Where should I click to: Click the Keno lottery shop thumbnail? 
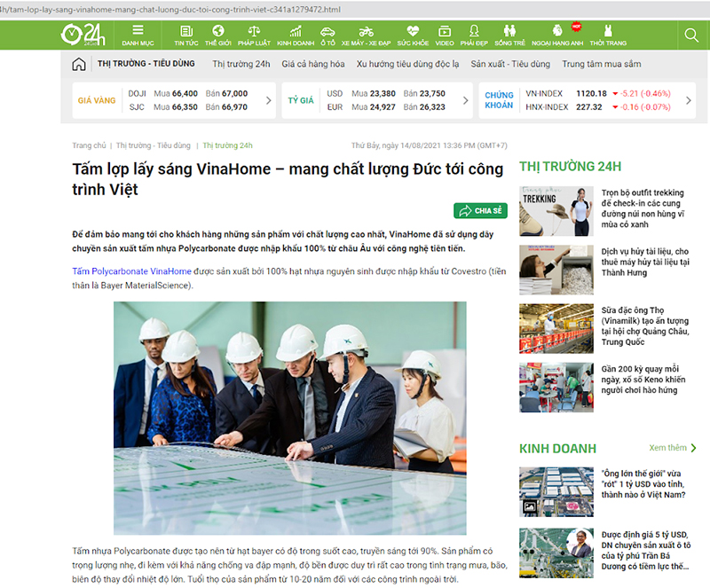pyautogui.click(x=556, y=388)
